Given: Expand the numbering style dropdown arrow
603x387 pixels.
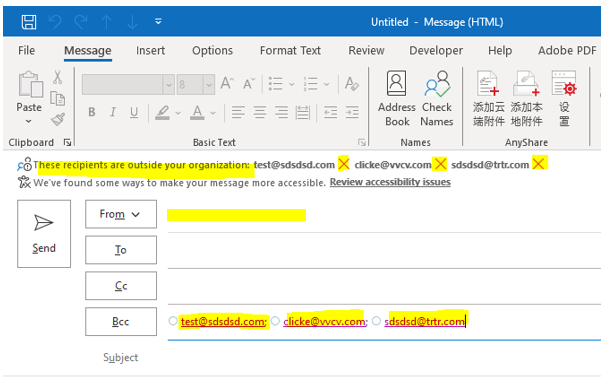Looking at the screenshot, I should [326, 84].
